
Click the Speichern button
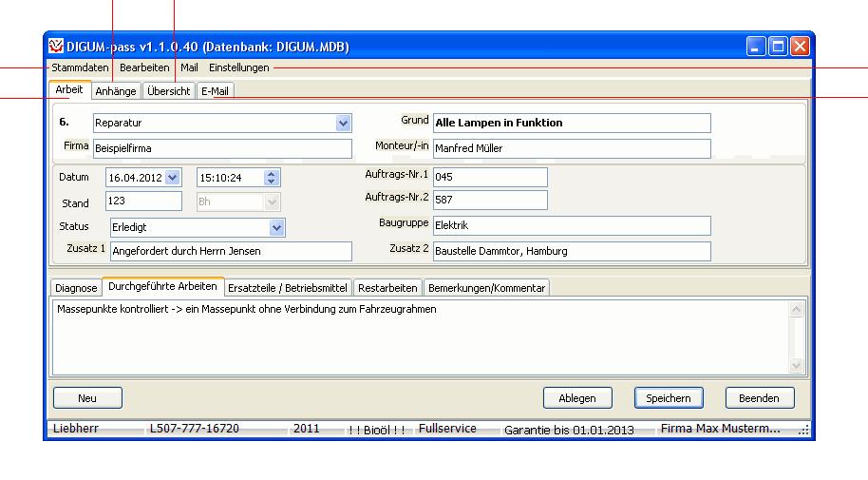point(669,398)
